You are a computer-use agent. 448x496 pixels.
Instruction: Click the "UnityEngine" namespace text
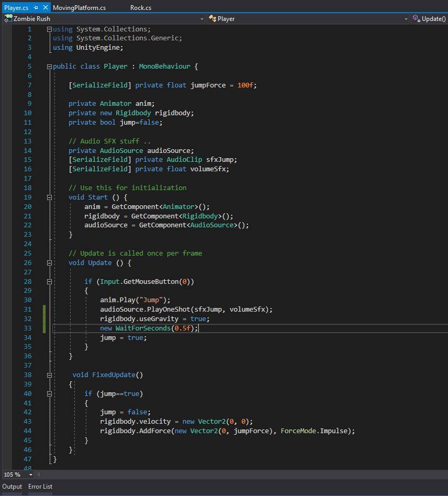click(x=98, y=48)
